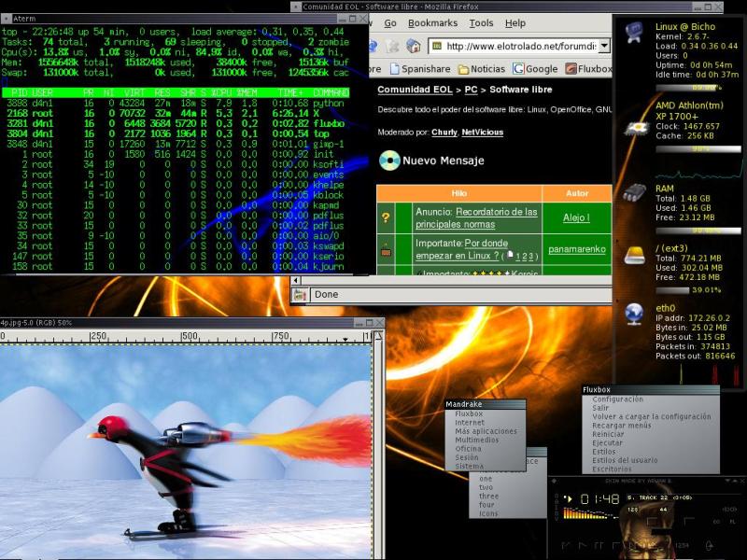The width and height of the screenshot is (747, 560).
Task: Click Nuevo Mensaje to post a message
Action: click(x=443, y=161)
